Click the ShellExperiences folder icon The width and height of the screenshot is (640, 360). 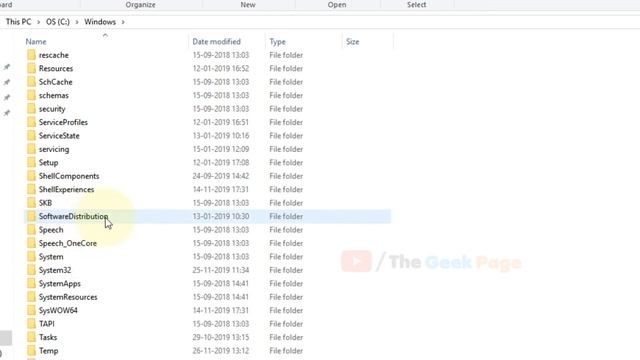31,190
